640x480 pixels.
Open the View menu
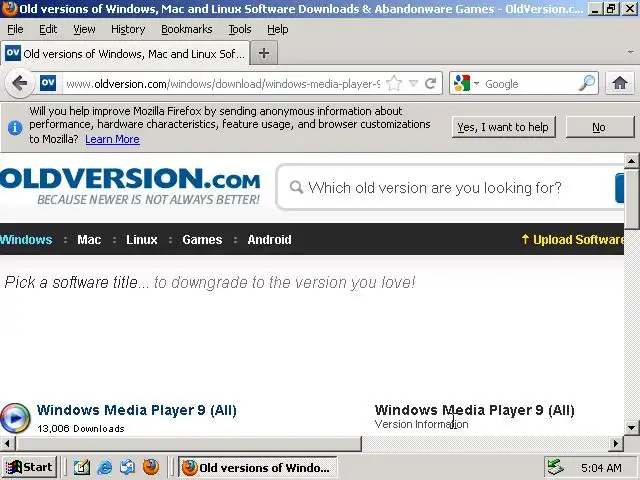(84, 29)
